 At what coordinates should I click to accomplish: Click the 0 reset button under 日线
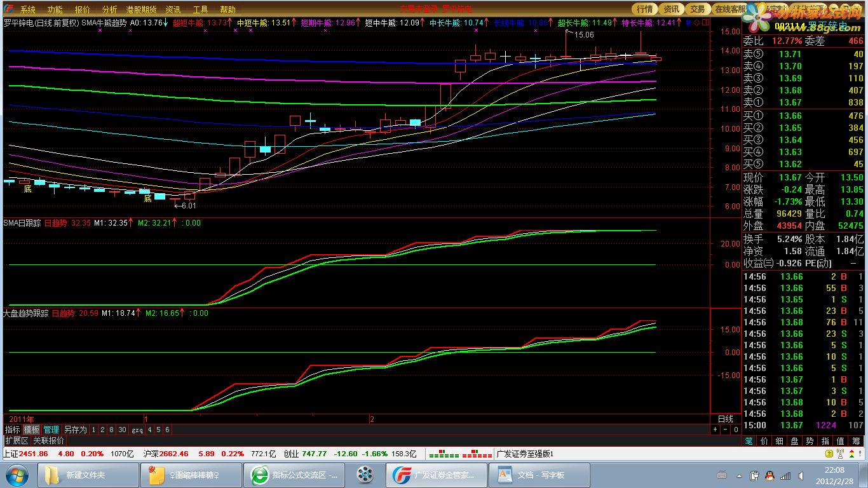(735, 430)
